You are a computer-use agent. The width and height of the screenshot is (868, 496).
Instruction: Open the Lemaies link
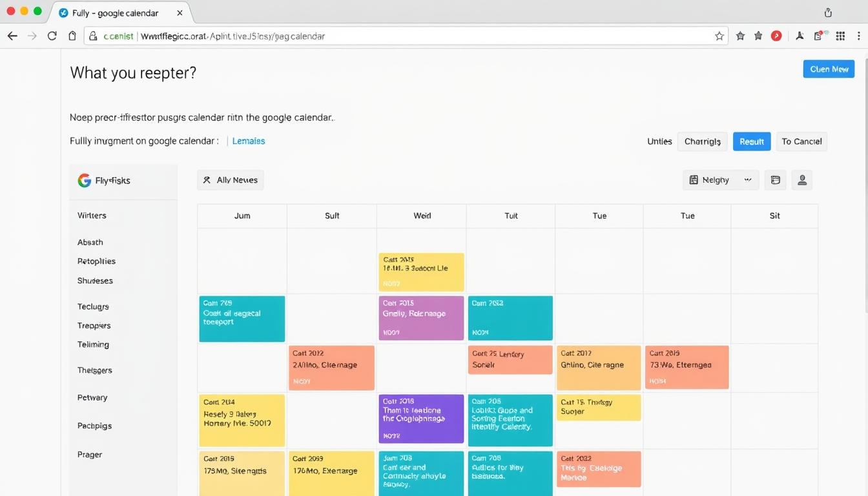coord(248,141)
